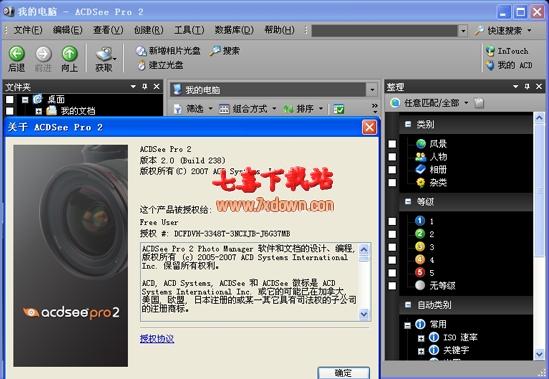Click the 无等级 unrated icon
549x379 pixels.
420,285
